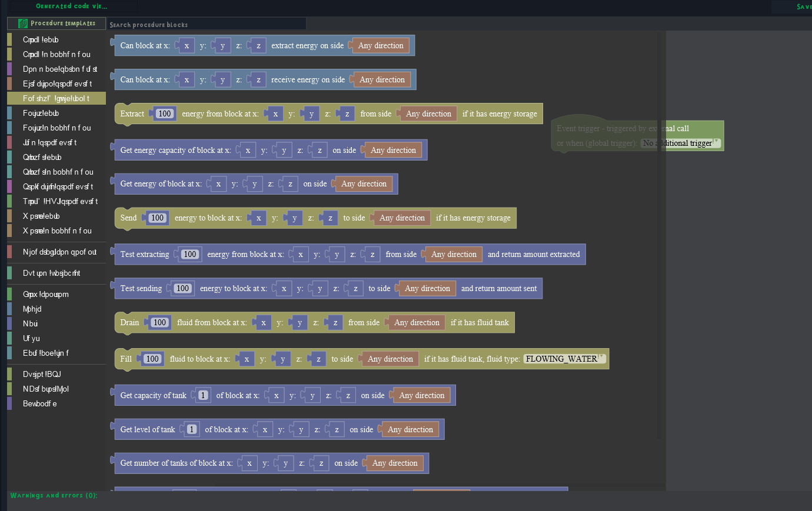Click the 100 value in the Test extracting block

point(189,254)
